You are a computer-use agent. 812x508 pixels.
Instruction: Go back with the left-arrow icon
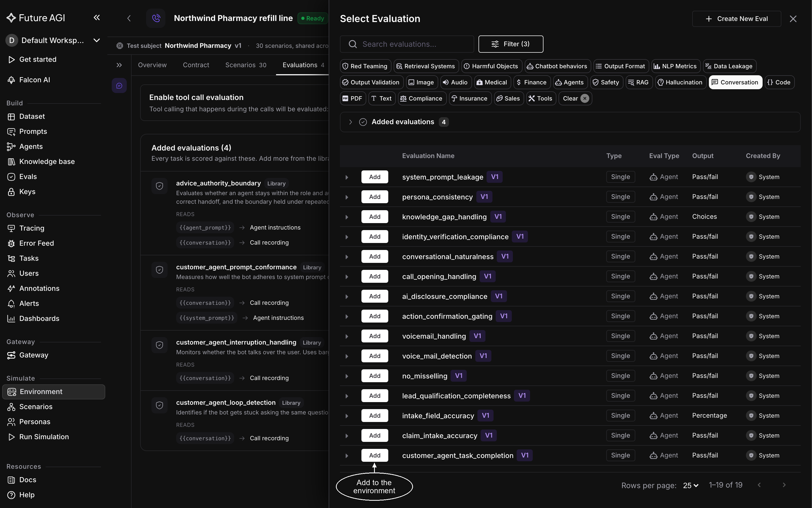tap(129, 18)
